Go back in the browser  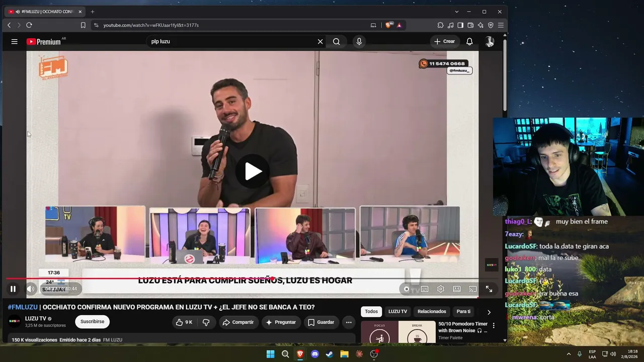pos(9,25)
